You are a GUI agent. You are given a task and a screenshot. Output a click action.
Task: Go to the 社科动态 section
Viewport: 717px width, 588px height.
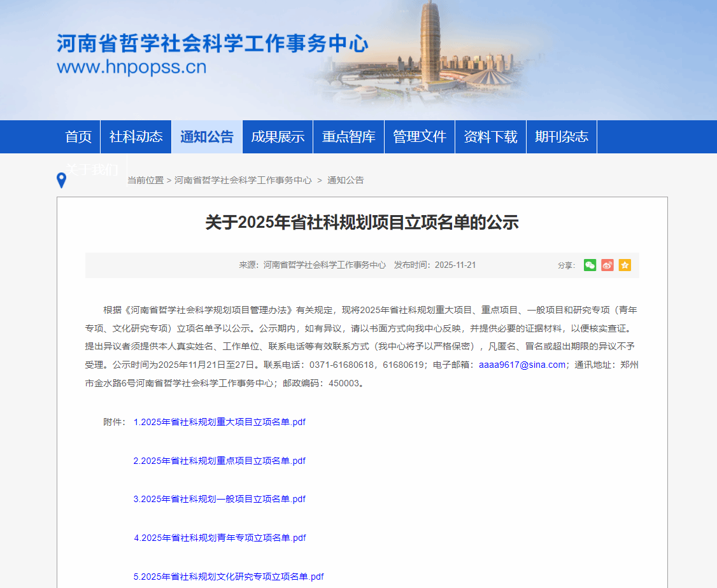[x=136, y=137]
